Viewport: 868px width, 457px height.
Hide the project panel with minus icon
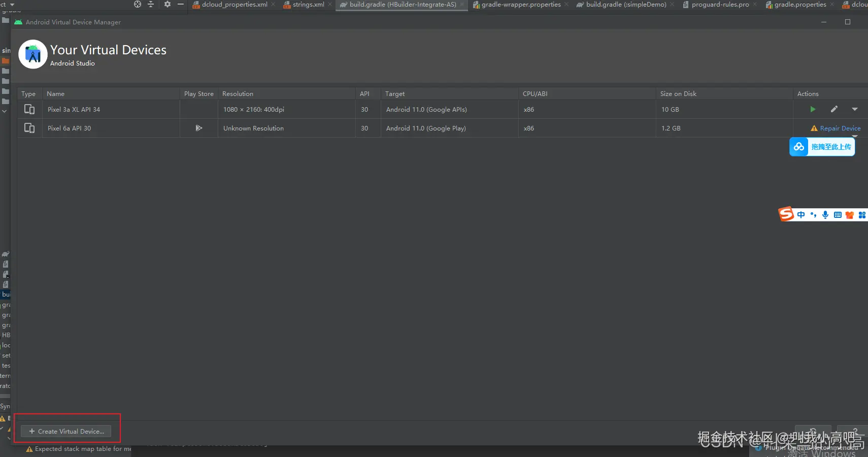point(181,4)
